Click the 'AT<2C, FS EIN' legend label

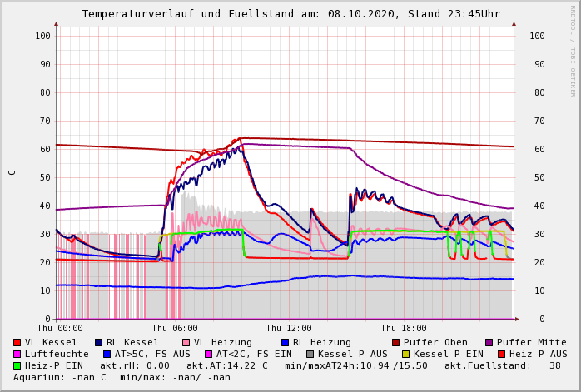257,354
